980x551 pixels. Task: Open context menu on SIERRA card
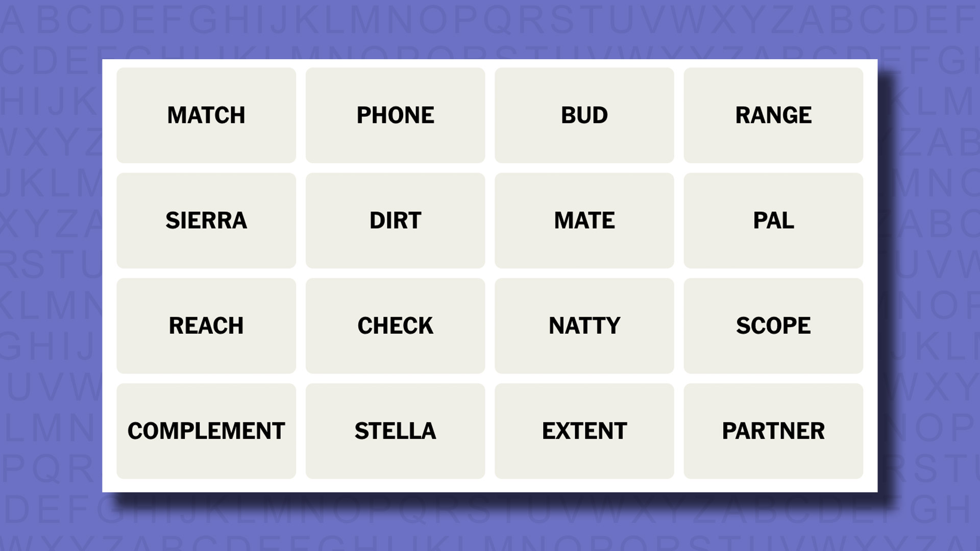click(x=206, y=220)
